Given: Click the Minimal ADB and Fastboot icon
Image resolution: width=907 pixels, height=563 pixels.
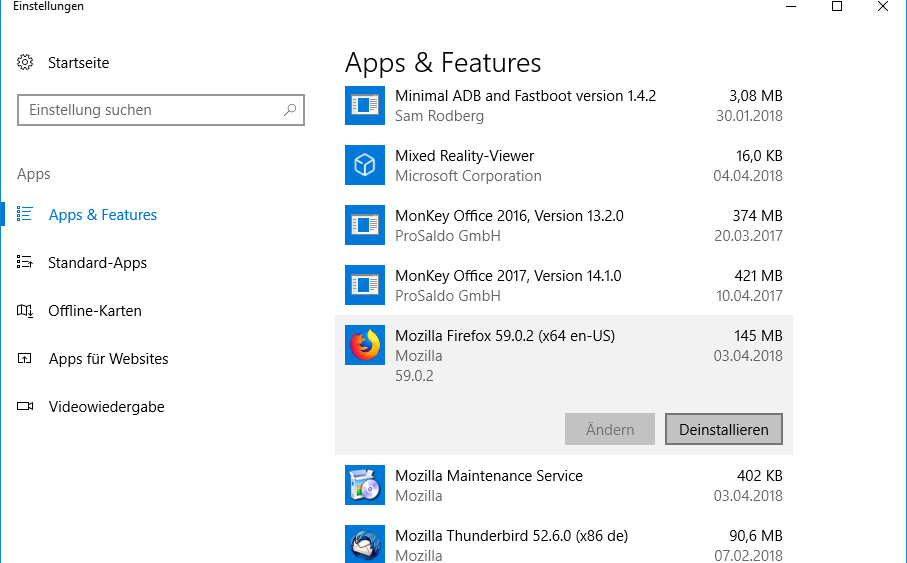Looking at the screenshot, I should pyautogui.click(x=365, y=105).
